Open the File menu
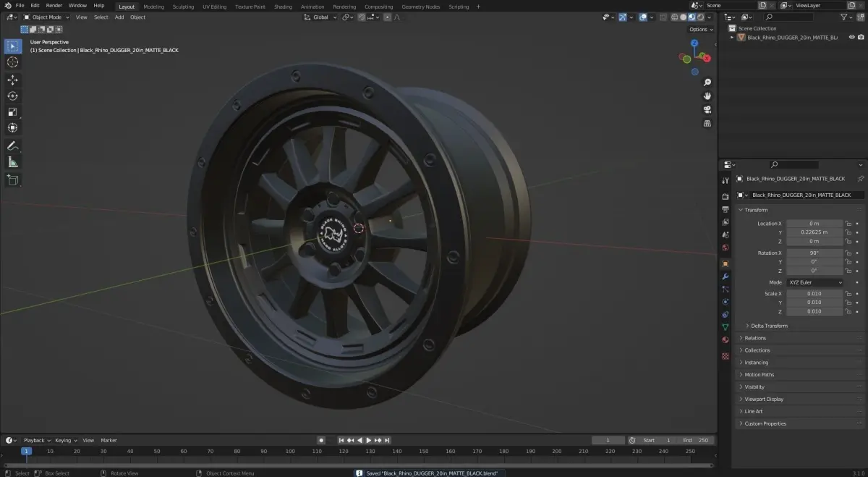868x477 pixels. 20,5
